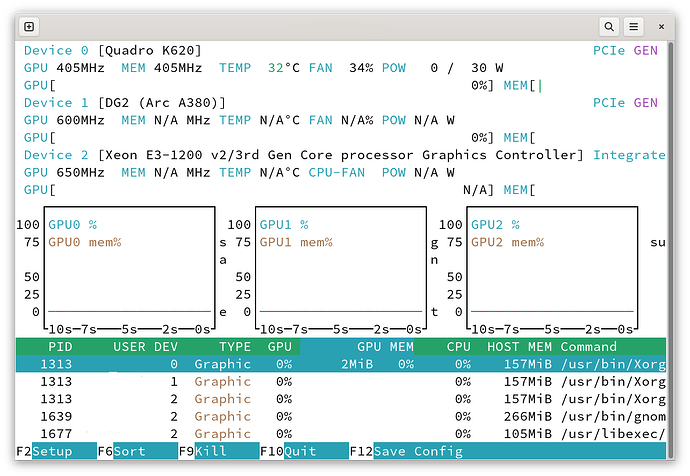Click the GPU2 % graph legend
The height and width of the screenshot is (476, 690).
point(495,225)
